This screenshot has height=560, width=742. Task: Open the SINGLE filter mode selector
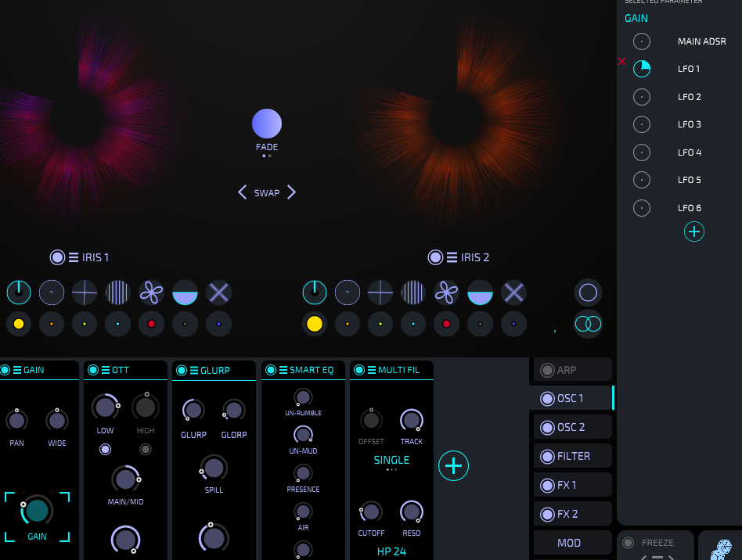pos(391,460)
